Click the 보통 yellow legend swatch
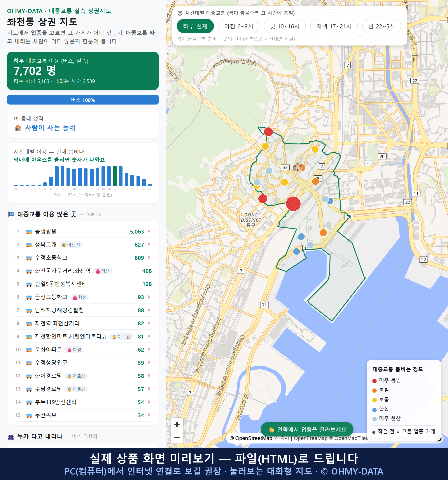Viewport: 448px width, 480px height. point(374,400)
